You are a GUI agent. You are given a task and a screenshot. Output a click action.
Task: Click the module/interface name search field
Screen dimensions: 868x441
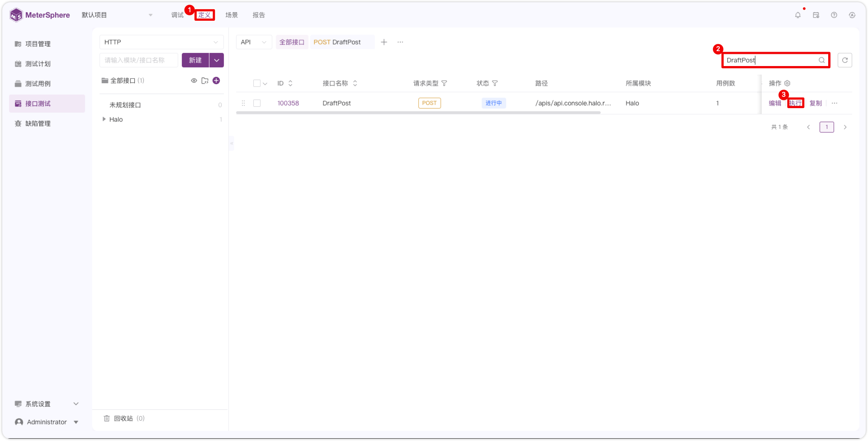click(x=139, y=60)
